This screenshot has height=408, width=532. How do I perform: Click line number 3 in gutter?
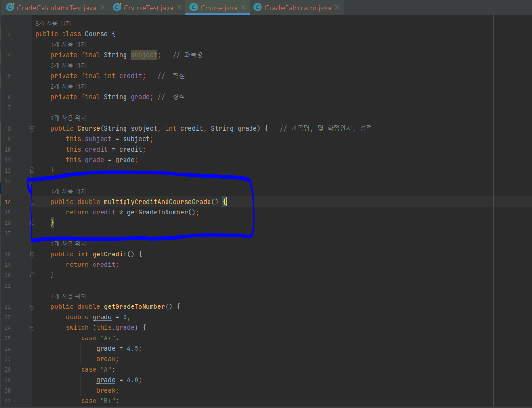(9, 34)
